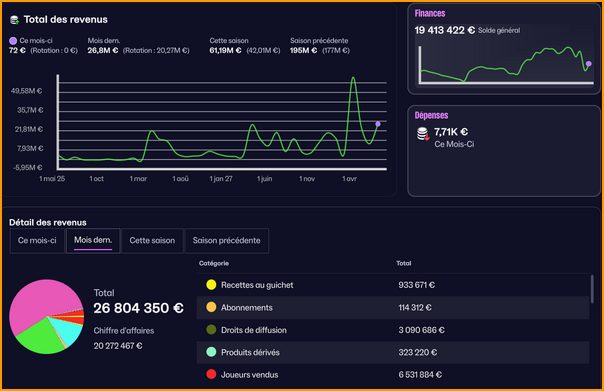Viewport: 604px width, 391px height.
Task: Click the 49,58M € axis label
Action: pyautogui.click(x=27, y=91)
